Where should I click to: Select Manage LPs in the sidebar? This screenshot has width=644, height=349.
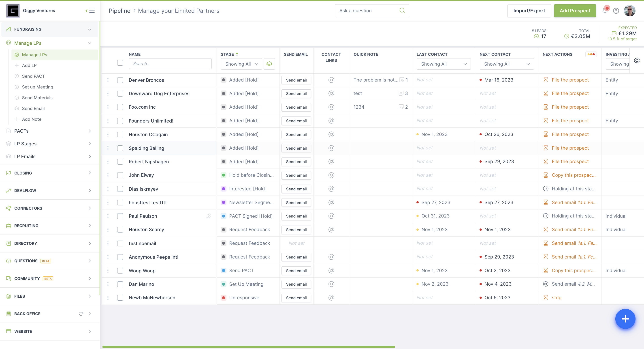(34, 54)
